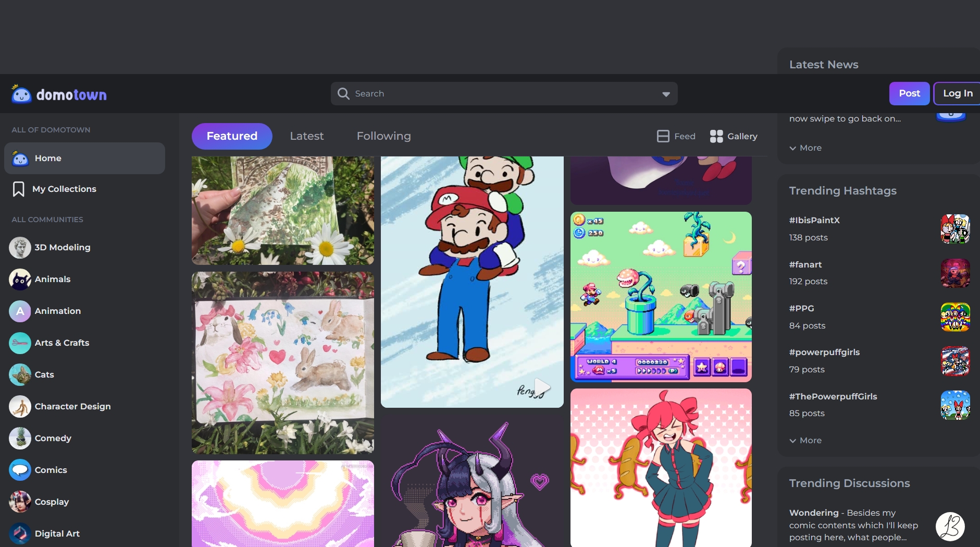The width and height of the screenshot is (980, 547).
Task: Open the 3D Modeling community icon
Action: point(20,248)
